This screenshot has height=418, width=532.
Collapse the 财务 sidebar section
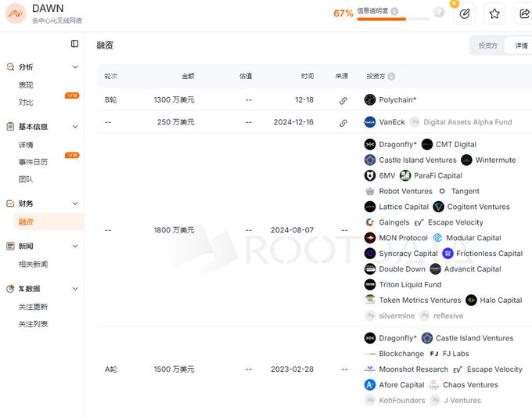(75, 204)
